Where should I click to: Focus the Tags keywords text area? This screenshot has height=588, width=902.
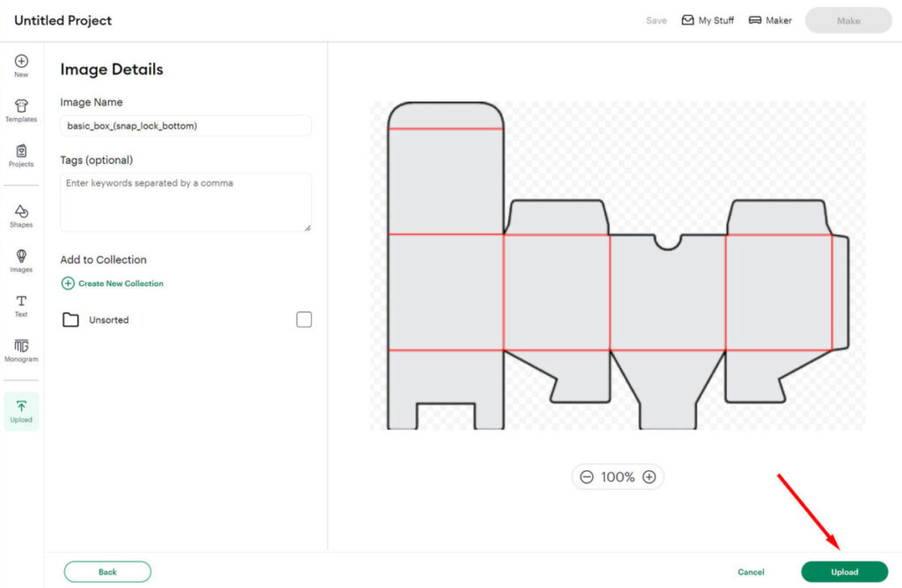[x=185, y=202]
